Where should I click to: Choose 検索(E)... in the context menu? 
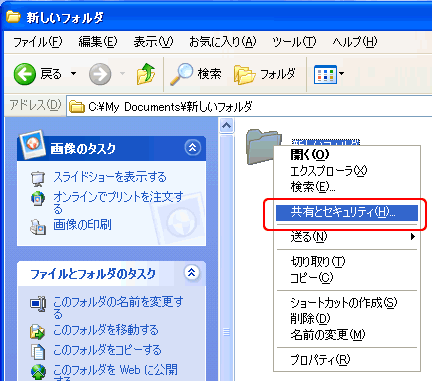(347, 187)
